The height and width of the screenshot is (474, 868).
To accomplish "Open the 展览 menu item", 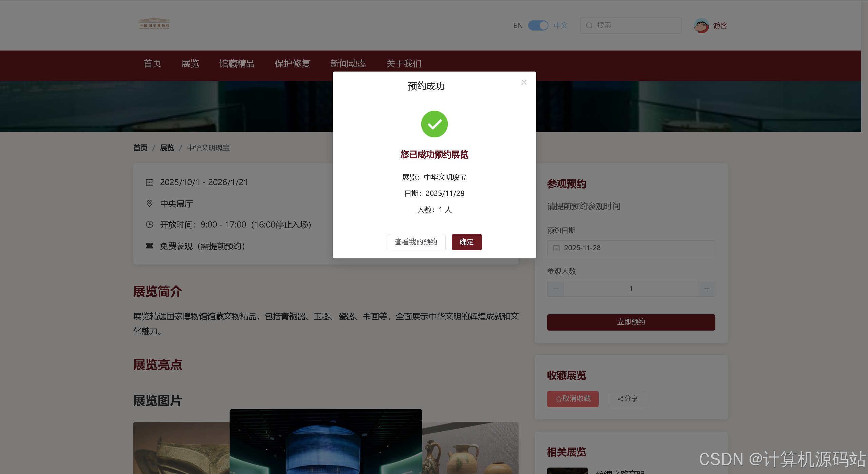I will [x=190, y=64].
